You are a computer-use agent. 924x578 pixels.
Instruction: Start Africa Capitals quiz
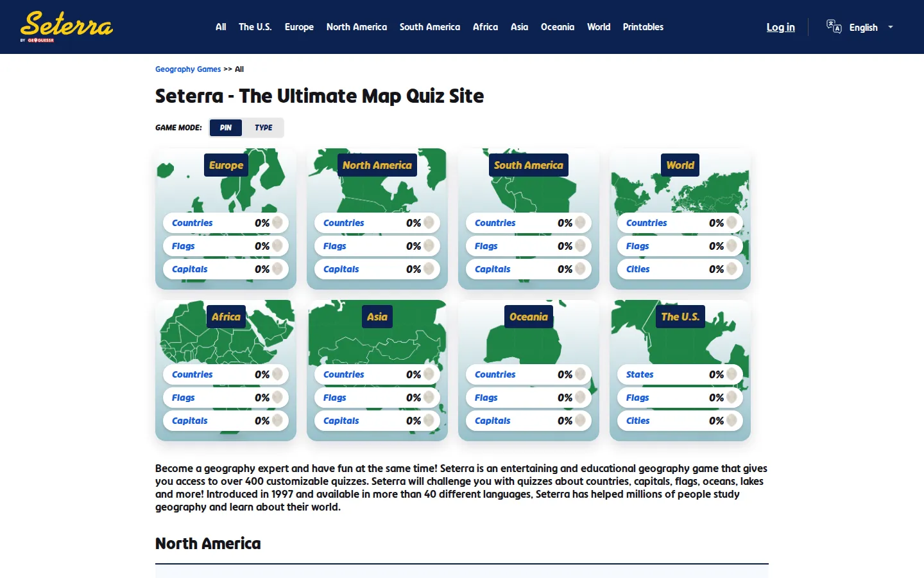[226, 421]
